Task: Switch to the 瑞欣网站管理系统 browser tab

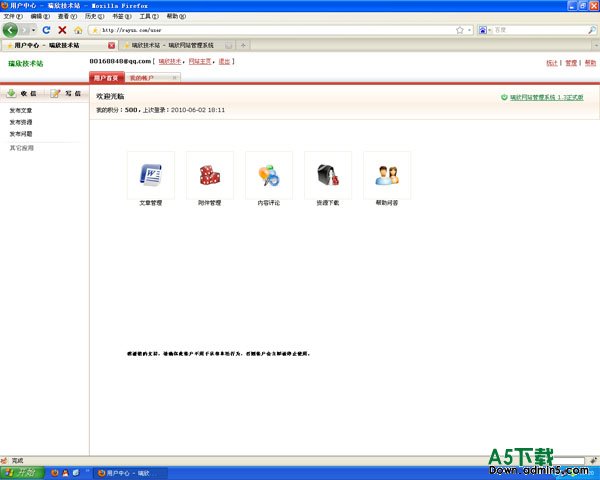Action: point(177,46)
